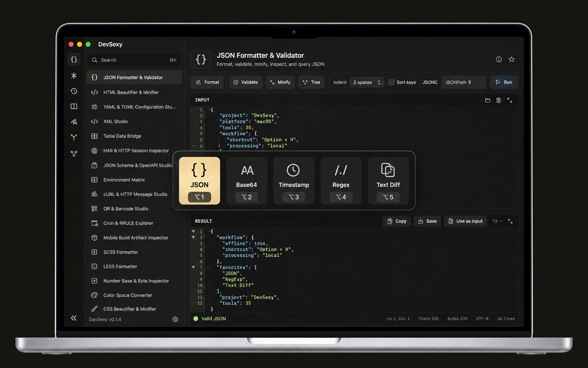Choose Timestamp tile in quick switcher

(x=294, y=181)
